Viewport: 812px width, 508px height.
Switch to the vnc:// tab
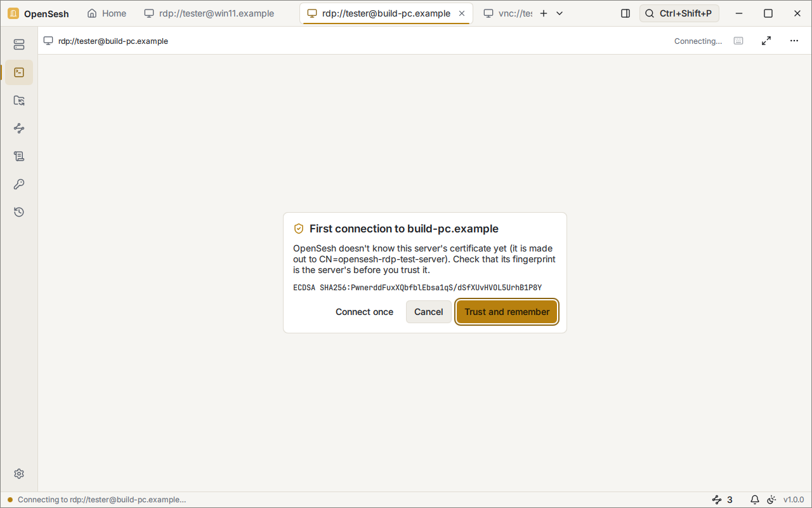[x=507, y=13]
